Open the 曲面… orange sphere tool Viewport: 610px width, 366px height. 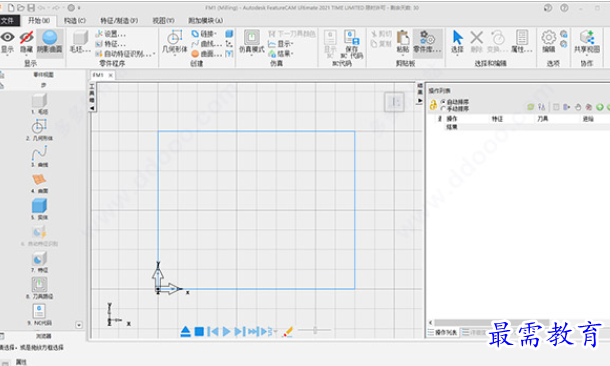tap(207, 54)
